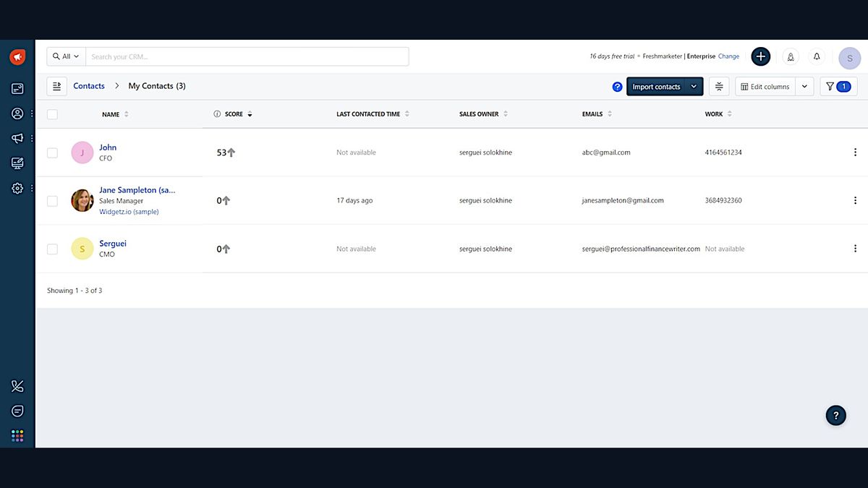Open the row options menu for John
This screenshot has height=488, width=868.
click(x=855, y=153)
